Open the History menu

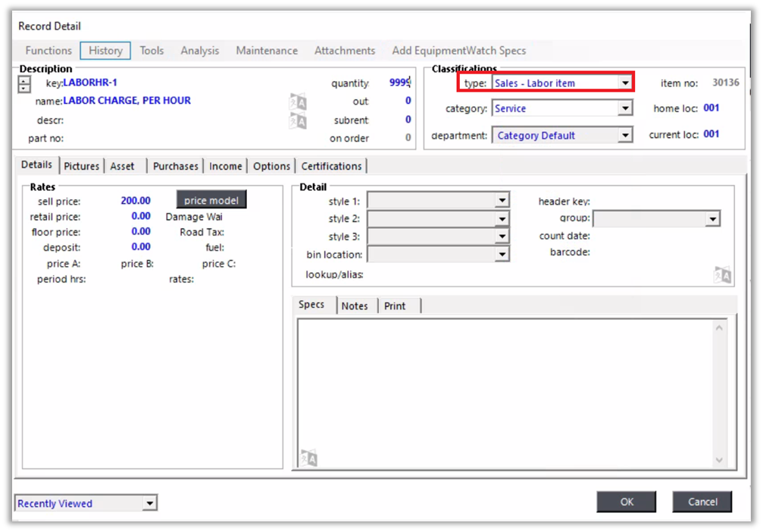pyautogui.click(x=105, y=51)
